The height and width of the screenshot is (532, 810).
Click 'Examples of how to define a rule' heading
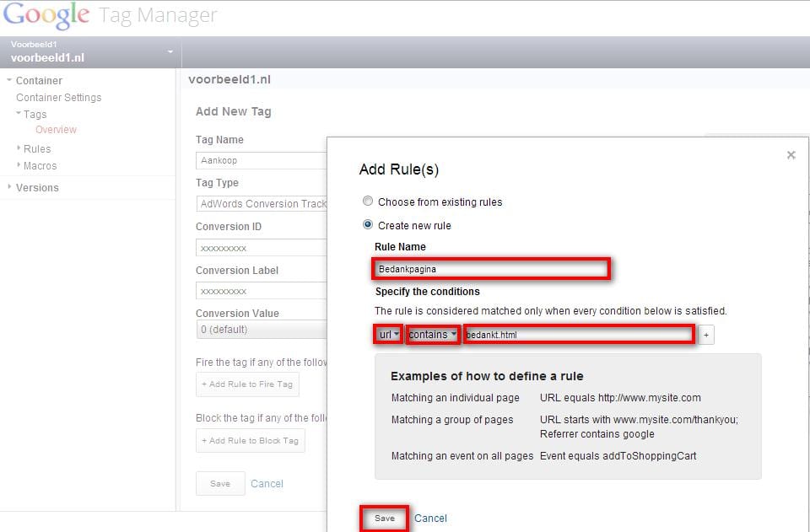(x=487, y=376)
